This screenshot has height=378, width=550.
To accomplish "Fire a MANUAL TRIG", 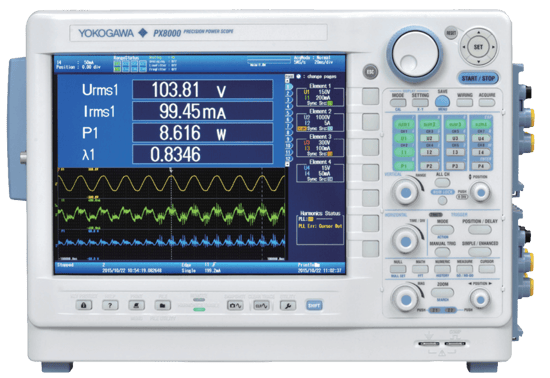I will click(x=442, y=251).
